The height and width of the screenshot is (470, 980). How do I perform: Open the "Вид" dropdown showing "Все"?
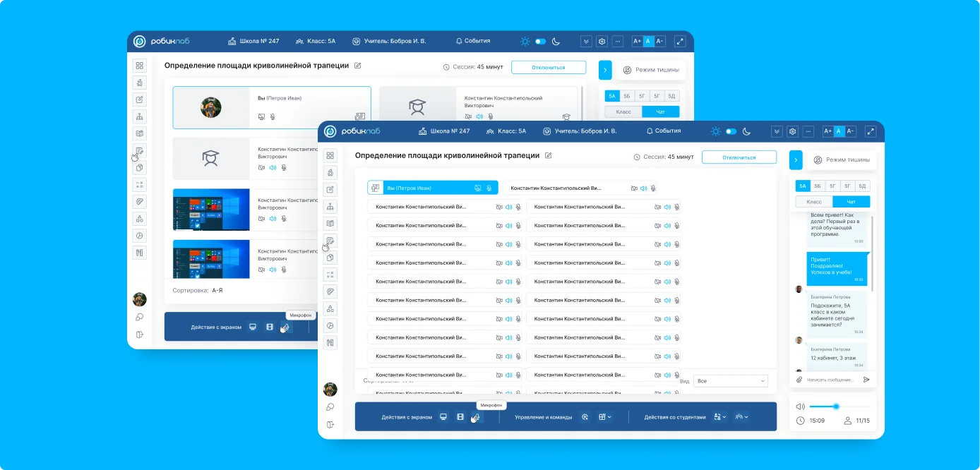(730, 381)
